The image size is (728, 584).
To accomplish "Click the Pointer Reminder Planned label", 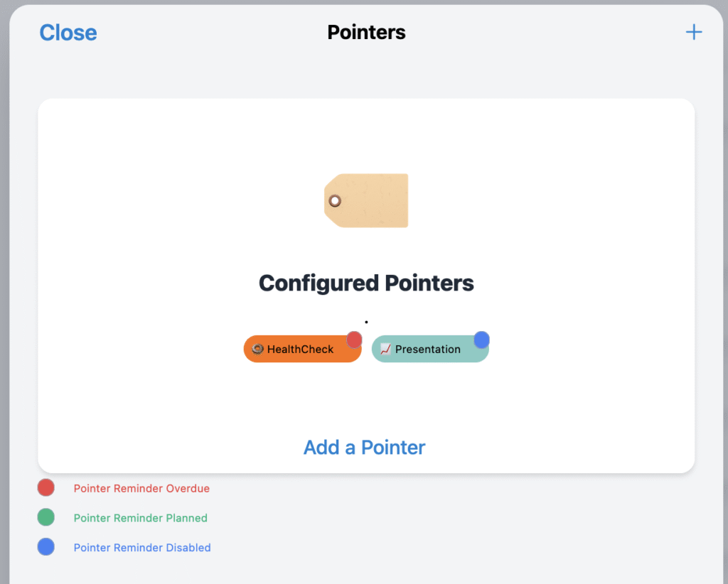I will (141, 518).
